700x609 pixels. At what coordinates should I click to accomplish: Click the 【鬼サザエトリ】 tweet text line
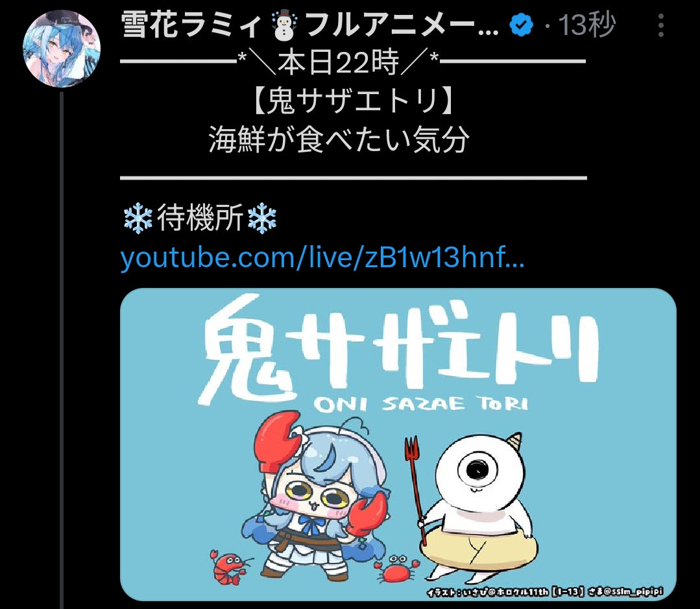tap(353, 101)
